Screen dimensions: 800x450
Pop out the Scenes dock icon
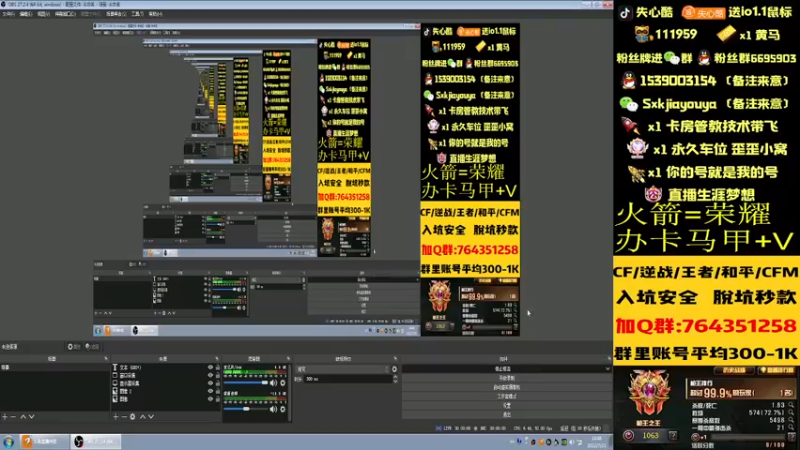[x=106, y=359]
